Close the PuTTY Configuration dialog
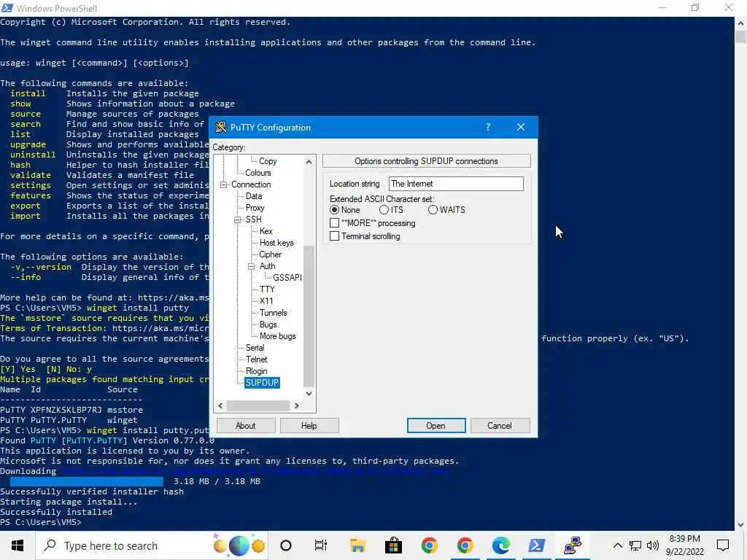The width and height of the screenshot is (747, 560). tap(521, 127)
